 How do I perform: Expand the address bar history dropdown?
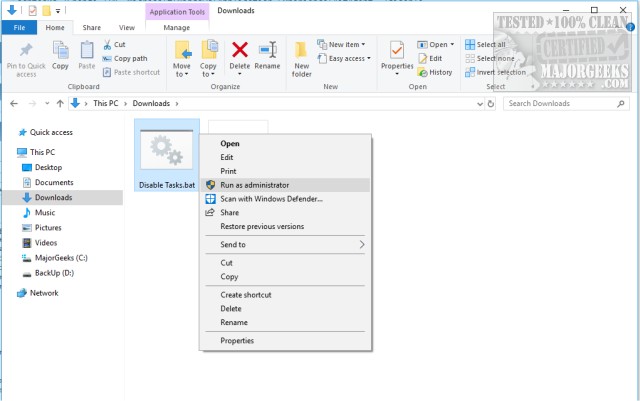point(480,104)
